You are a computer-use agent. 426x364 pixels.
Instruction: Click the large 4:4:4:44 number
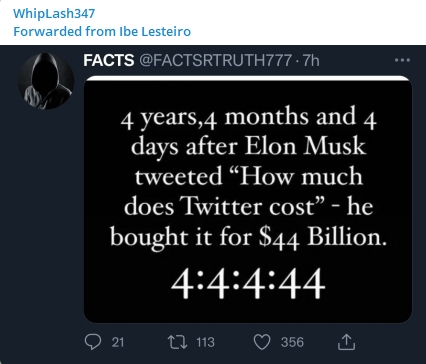point(248,283)
